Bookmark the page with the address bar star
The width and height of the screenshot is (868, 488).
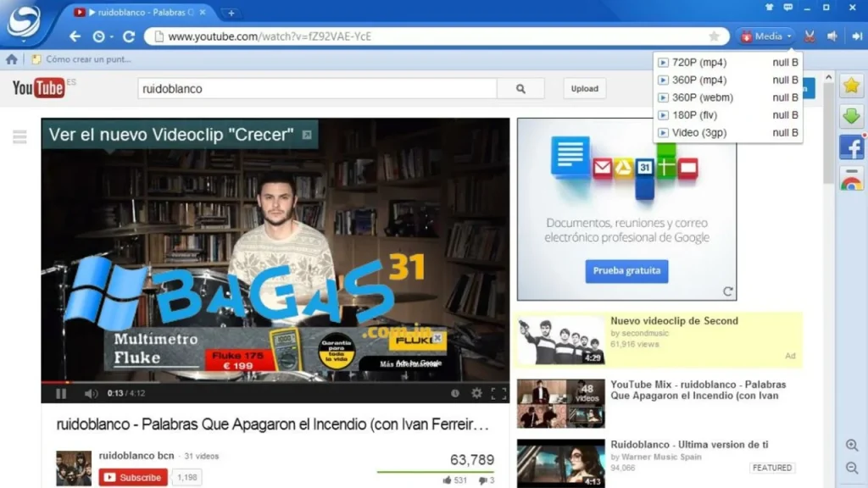click(x=714, y=36)
